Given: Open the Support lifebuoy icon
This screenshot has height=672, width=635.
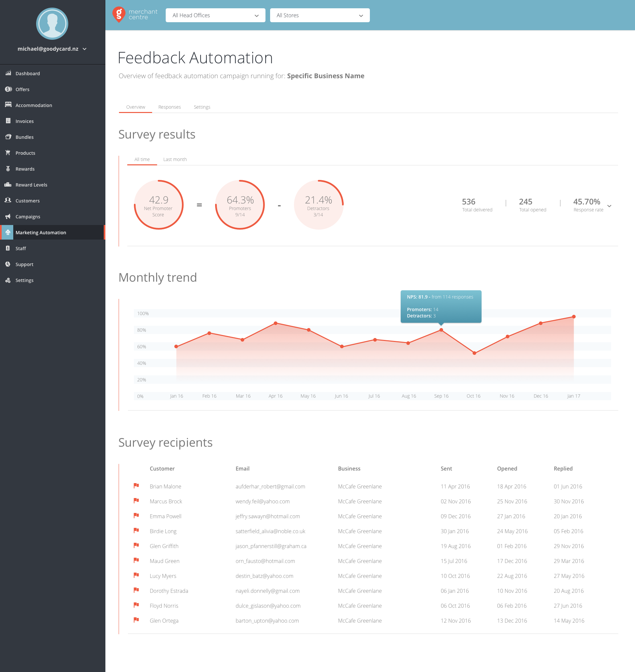Looking at the screenshot, I should point(8,264).
